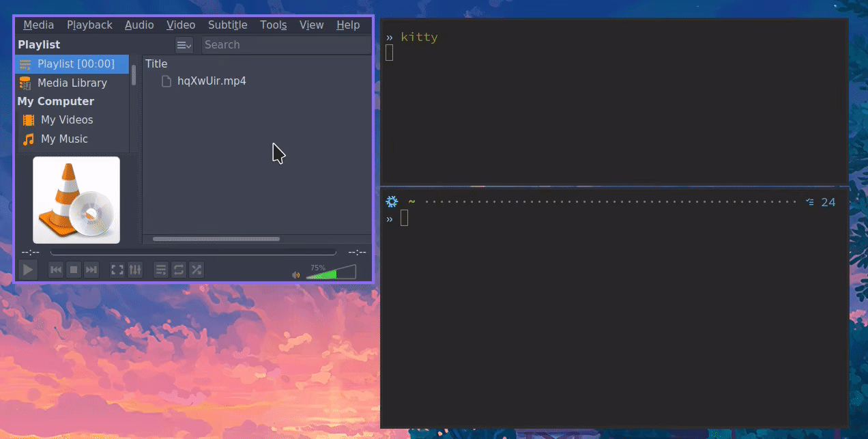This screenshot has height=439, width=868.
Task: Click the VLC playback seek bar
Action: tap(194, 253)
